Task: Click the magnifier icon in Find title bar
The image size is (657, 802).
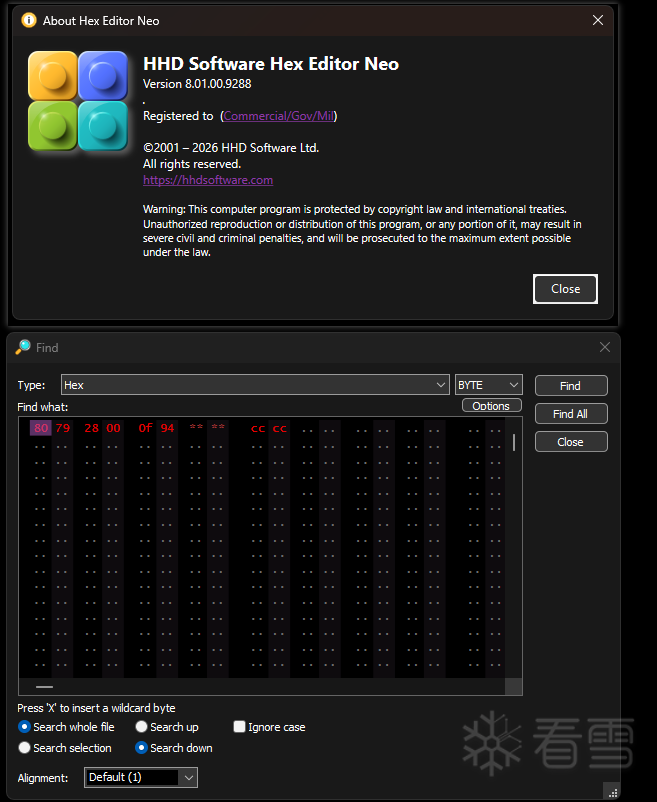Action: click(23, 347)
